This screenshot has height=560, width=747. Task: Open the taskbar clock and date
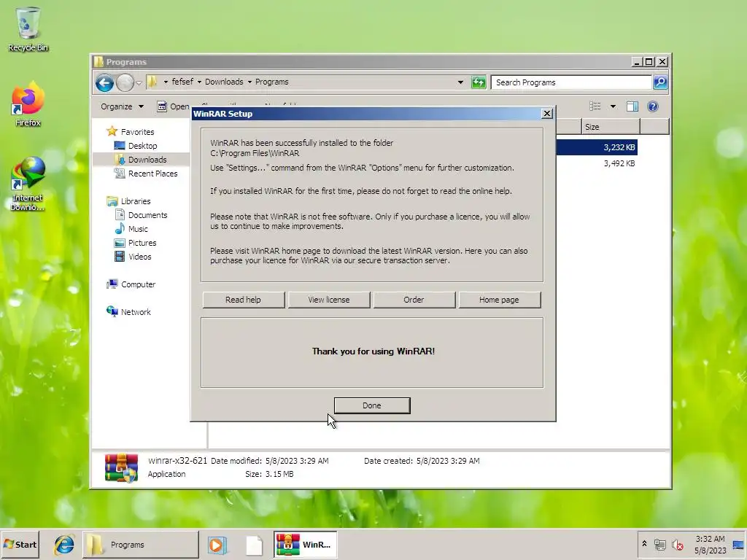pyautogui.click(x=710, y=544)
